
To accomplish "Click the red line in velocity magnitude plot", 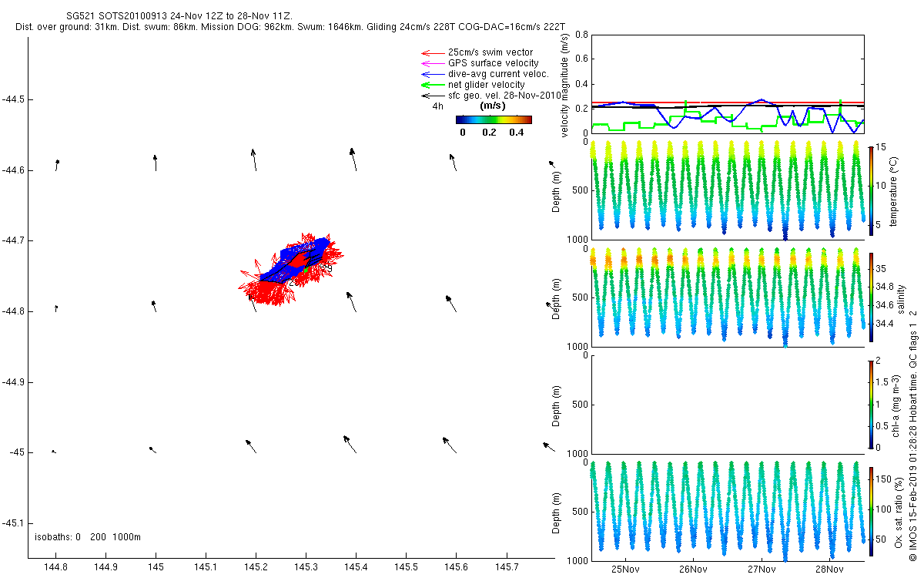I will 727,102.
